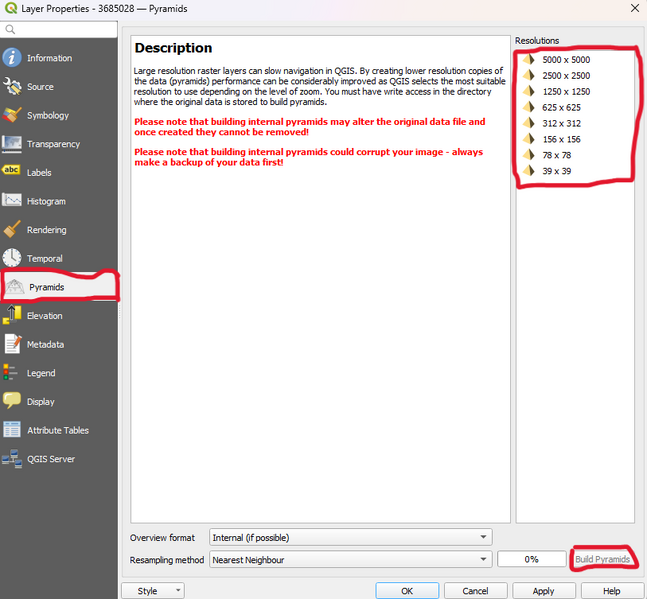Viewport: 647px width, 599px height.
Task: Switch to the Histogram tab
Action: pos(59,201)
